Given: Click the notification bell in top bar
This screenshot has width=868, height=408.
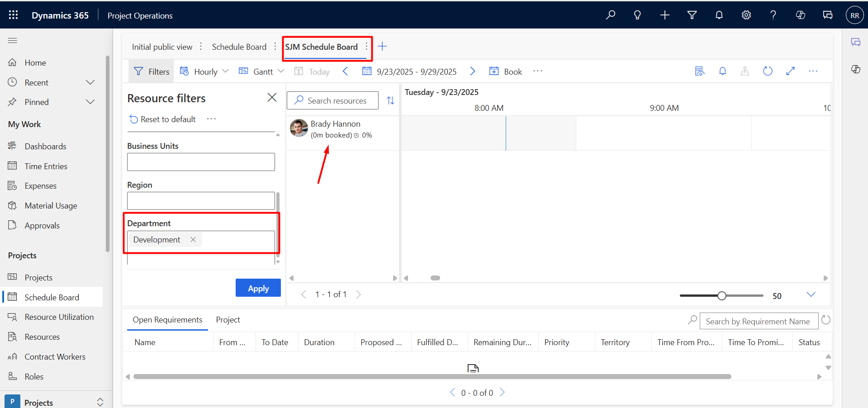Looking at the screenshot, I should [x=719, y=15].
